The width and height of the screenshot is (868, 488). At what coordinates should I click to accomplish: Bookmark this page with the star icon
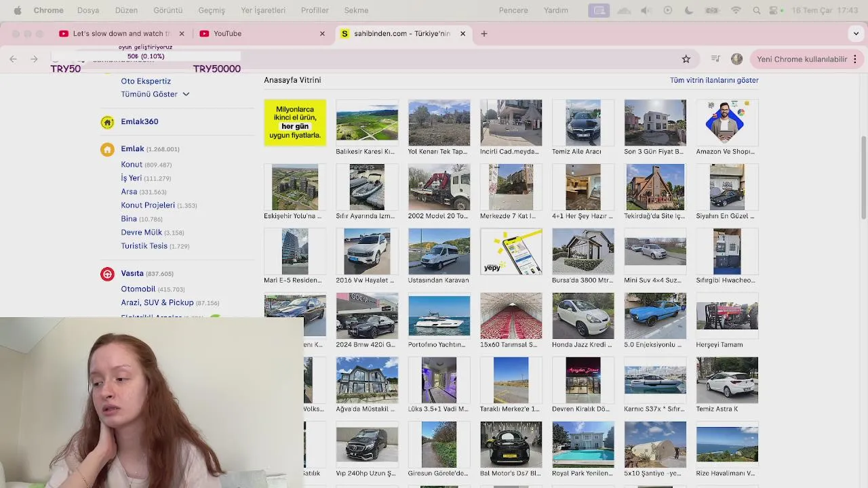tap(686, 59)
